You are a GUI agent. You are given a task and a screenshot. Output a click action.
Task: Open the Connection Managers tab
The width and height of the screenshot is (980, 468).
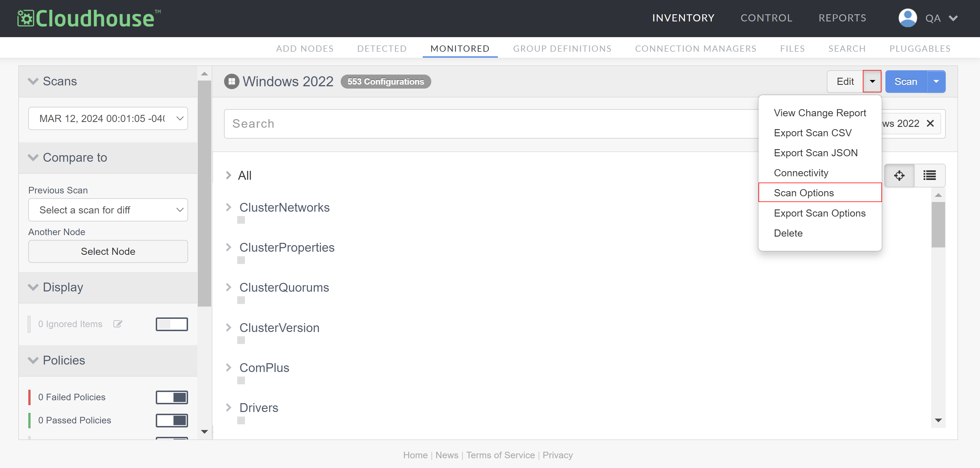(x=696, y=49)
